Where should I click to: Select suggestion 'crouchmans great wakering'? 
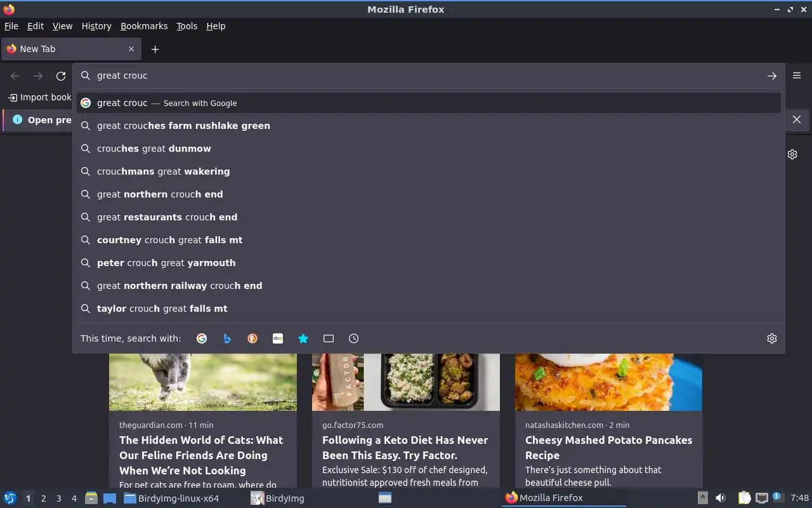[428, 171]
